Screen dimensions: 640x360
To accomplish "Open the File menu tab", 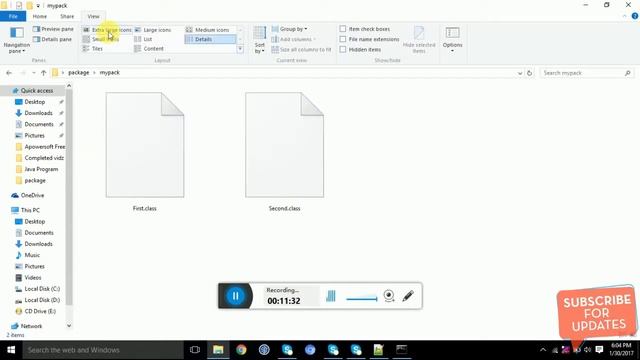I will pos(13,16).
